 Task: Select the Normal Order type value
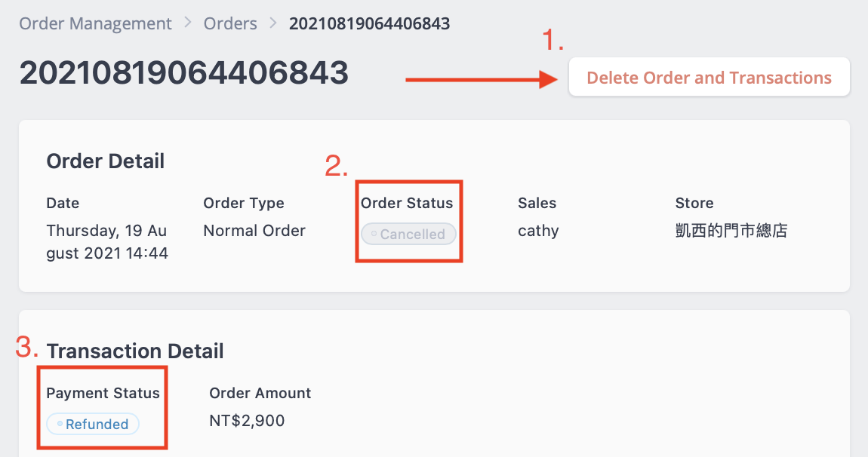pyautogui.click(x=254, y=231)
